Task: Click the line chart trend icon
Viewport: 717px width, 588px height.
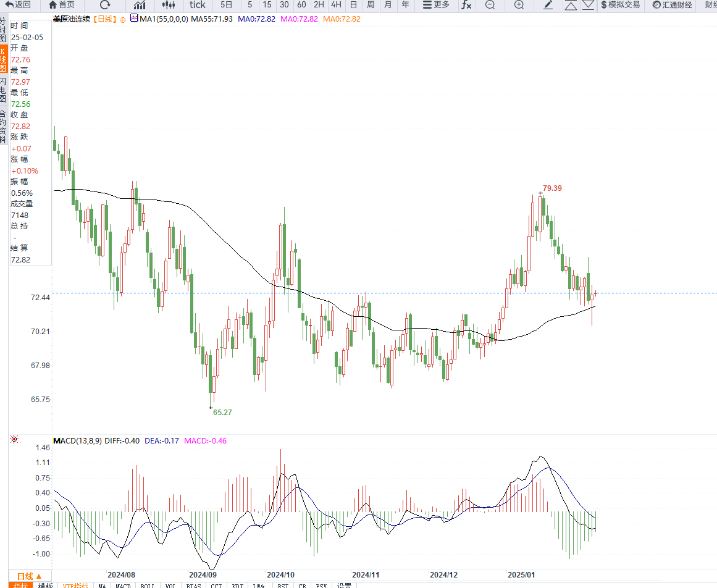Action: point(140,5)
